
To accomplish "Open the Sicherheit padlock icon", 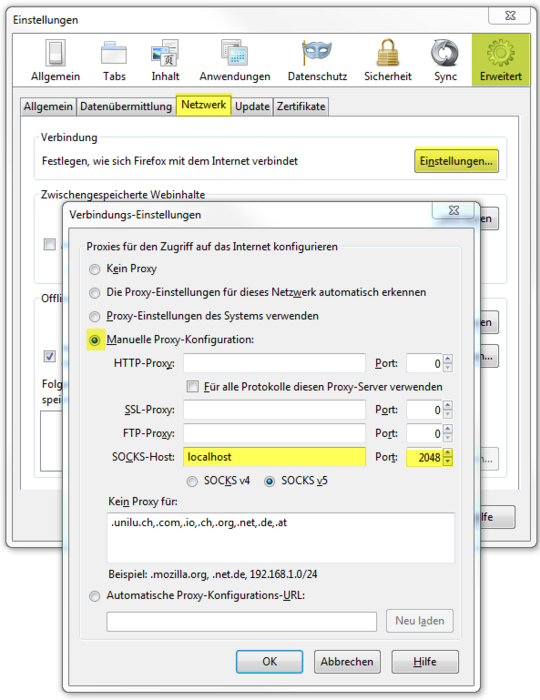I will pos(387,53).
